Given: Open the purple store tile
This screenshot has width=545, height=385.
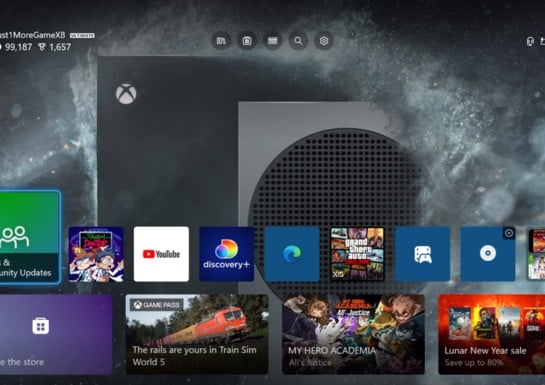Looking at the screenshot, I should pyautogui.click(x=56, y=334).
